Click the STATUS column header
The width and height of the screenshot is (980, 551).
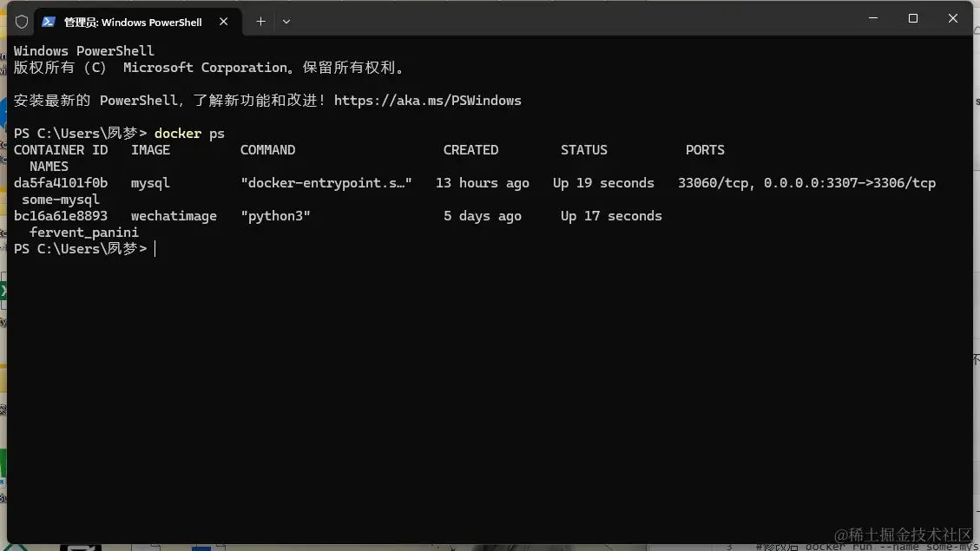(x=584, y=150)
